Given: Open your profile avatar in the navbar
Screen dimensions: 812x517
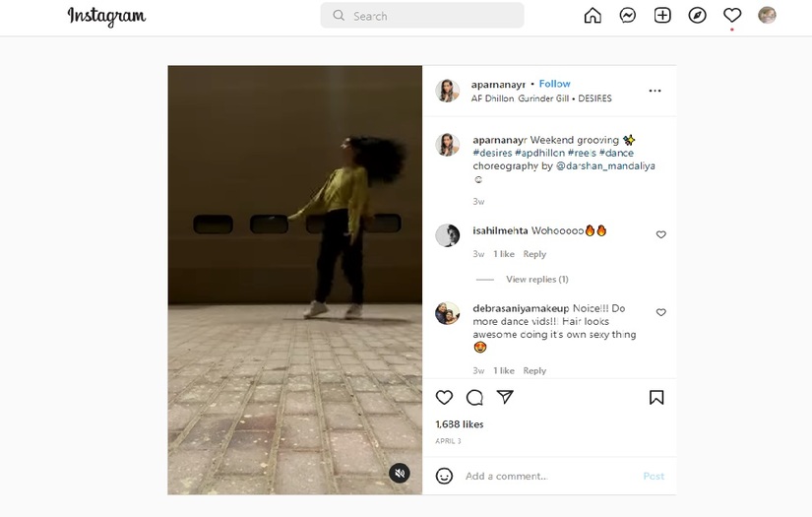Looking at the screenshot, I should tap(767, 16).
